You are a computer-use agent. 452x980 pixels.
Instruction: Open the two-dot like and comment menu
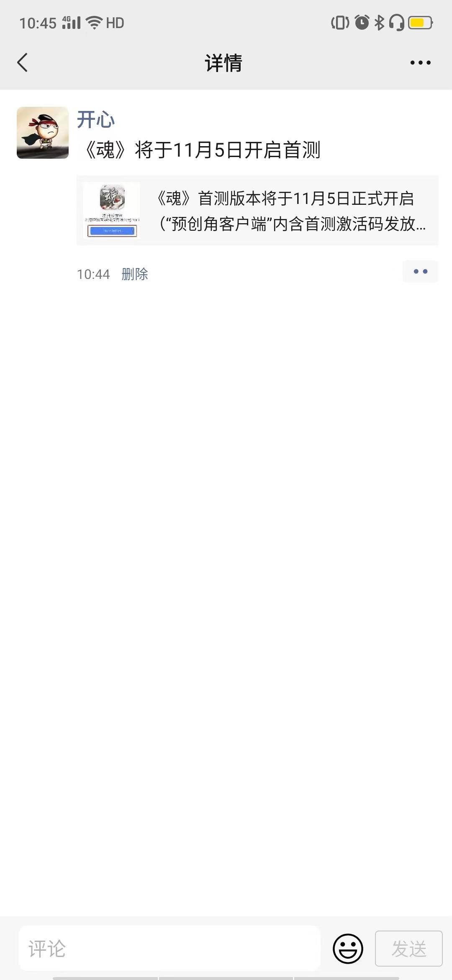pos(420,271)
